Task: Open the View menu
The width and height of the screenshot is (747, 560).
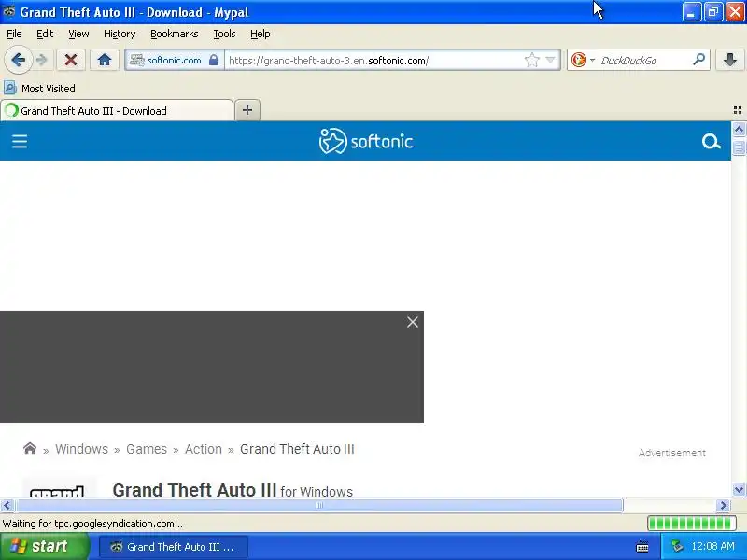Action: coord(78,34)
